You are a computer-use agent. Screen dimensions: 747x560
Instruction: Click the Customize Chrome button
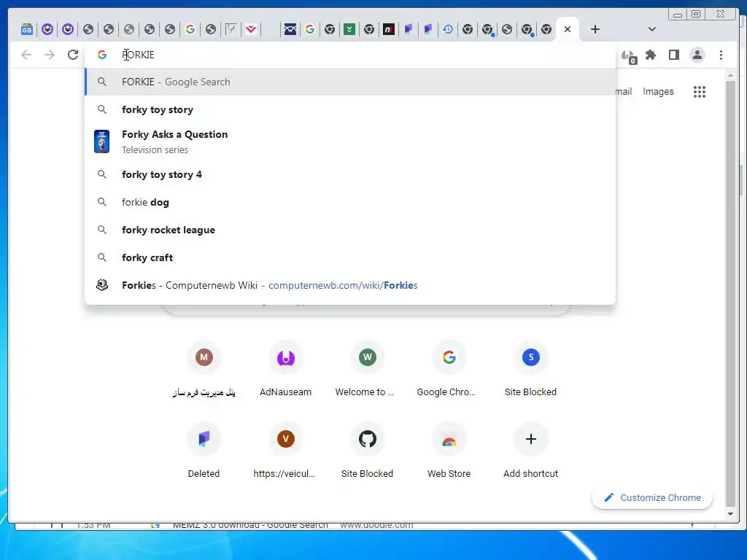click(651, 497)
